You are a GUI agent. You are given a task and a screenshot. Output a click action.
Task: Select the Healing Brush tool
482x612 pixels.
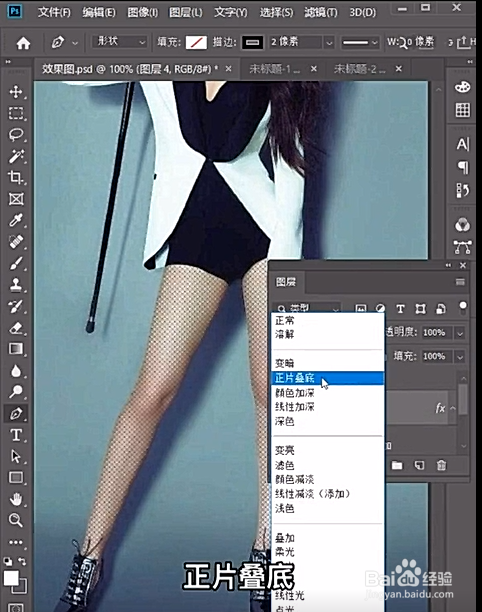pos(16,242)
